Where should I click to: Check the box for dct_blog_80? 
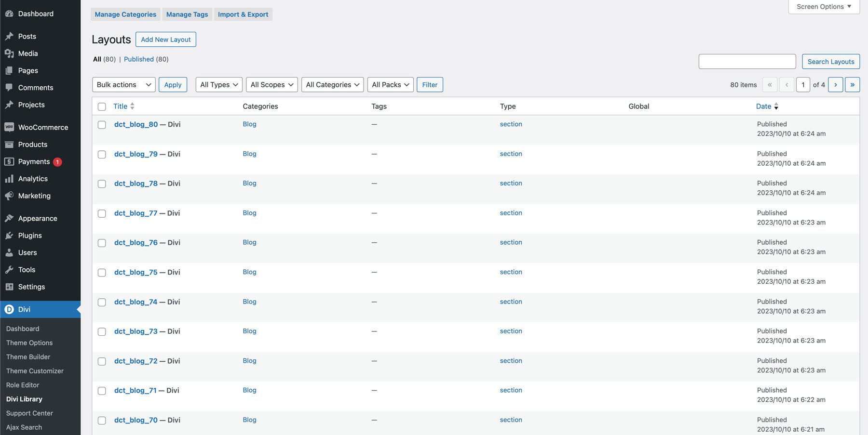(102, 125)
